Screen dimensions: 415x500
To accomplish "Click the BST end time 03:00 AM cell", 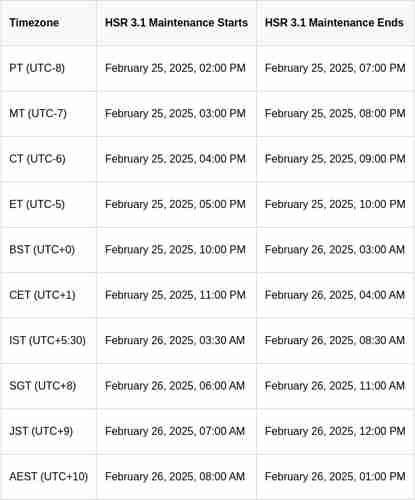I will tap(335, 249).
